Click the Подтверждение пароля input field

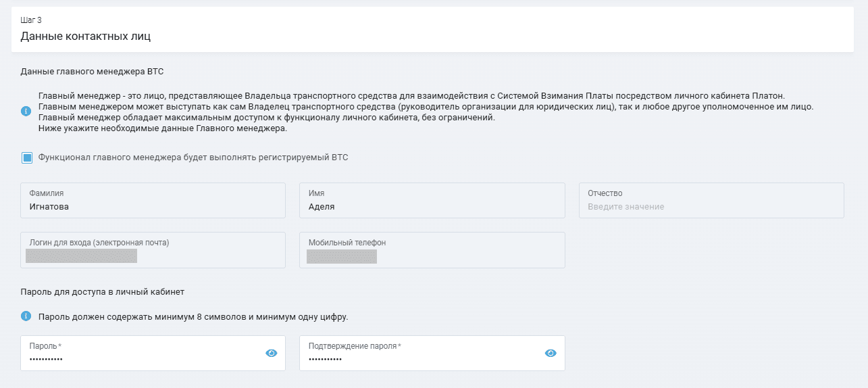[432, 353]
